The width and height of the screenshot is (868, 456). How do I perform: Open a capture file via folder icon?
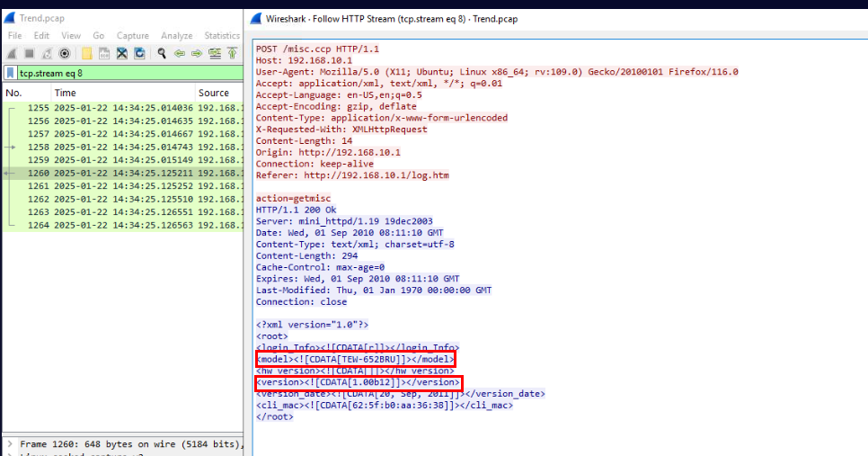(x=86, y=54)
